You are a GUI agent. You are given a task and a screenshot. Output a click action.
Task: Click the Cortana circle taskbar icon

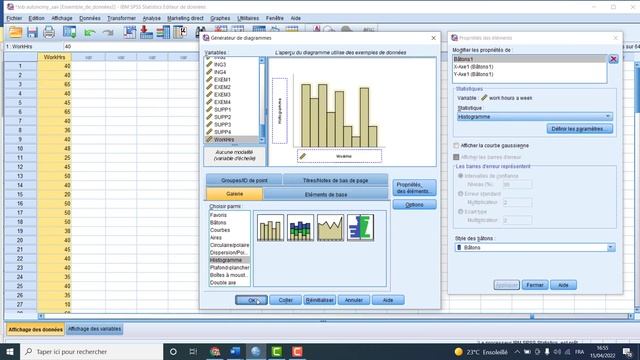tap(173, 351)
